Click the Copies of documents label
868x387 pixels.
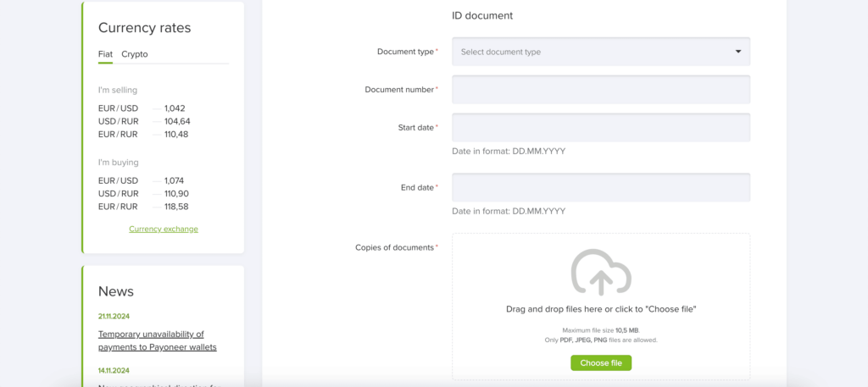(395, 247)
